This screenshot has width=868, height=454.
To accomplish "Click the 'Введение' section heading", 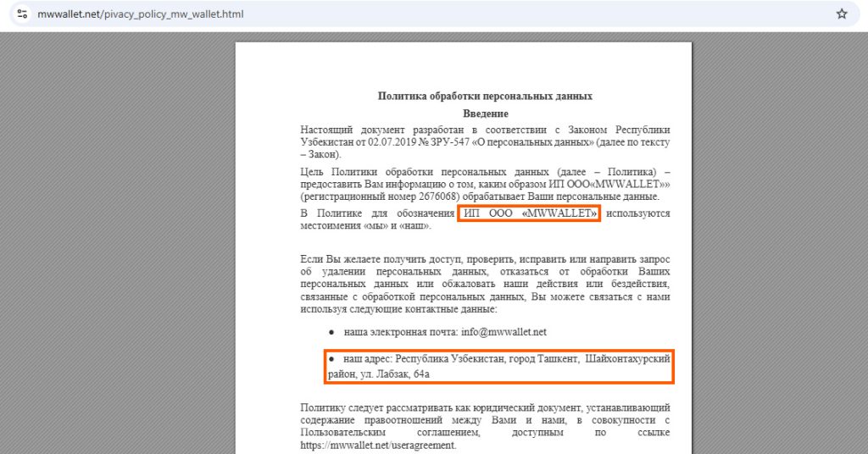I will click(485, 113).
